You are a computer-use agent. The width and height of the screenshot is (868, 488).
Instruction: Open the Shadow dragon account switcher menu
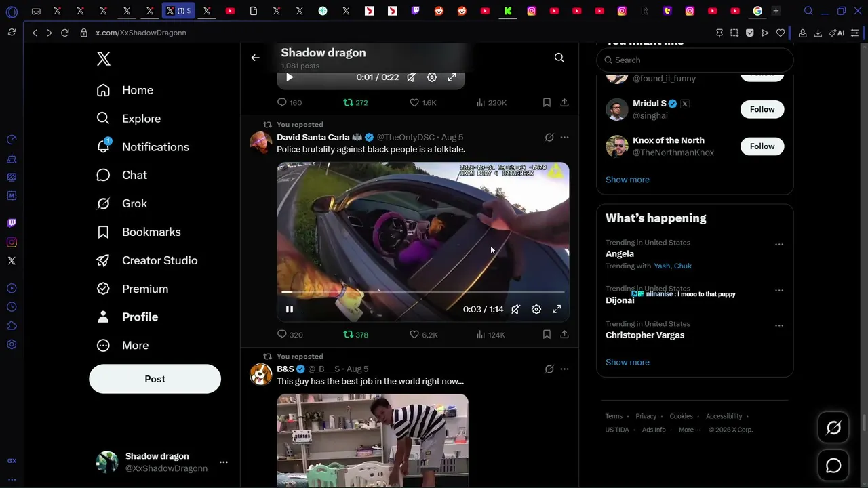223,462
